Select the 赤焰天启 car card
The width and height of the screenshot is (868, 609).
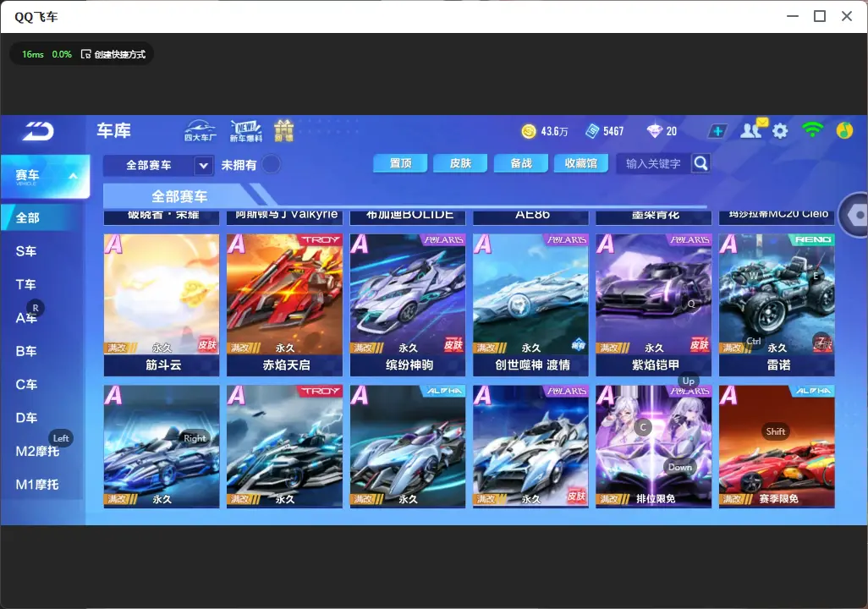coord(284,305)
